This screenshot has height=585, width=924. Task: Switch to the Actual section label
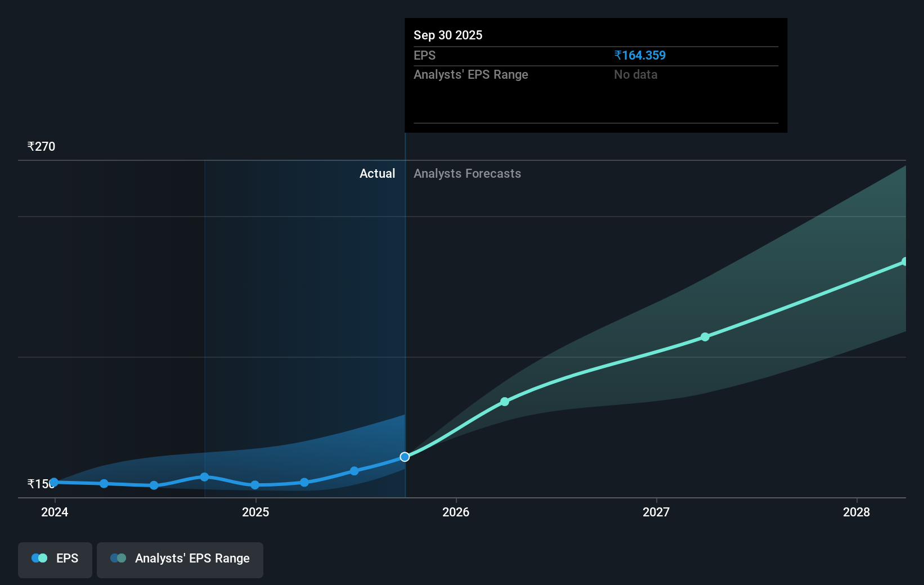(x=377, y=174)
